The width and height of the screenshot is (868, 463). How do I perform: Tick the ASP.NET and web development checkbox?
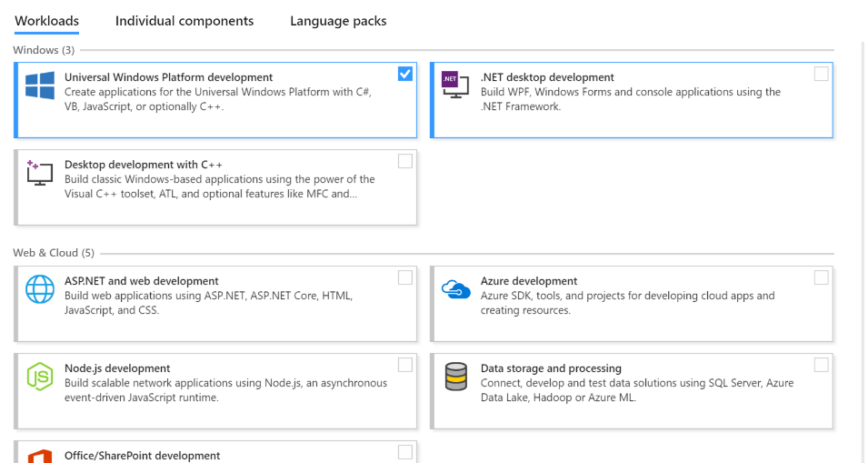[405, 277]
